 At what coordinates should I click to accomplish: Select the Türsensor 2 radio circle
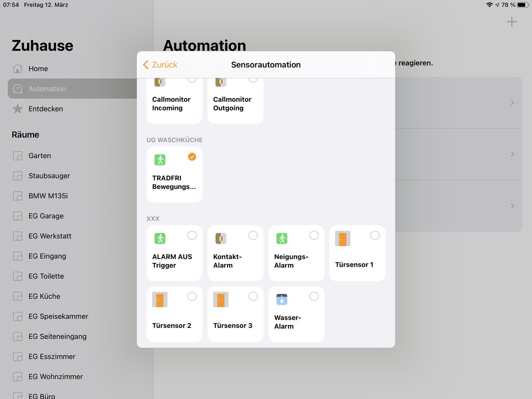(x=192, y=296)
